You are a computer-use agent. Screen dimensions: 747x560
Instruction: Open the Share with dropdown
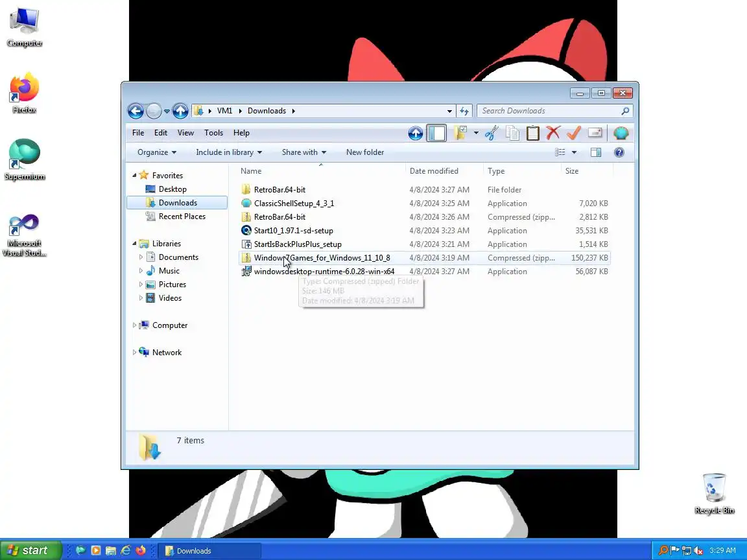point(304,152)
